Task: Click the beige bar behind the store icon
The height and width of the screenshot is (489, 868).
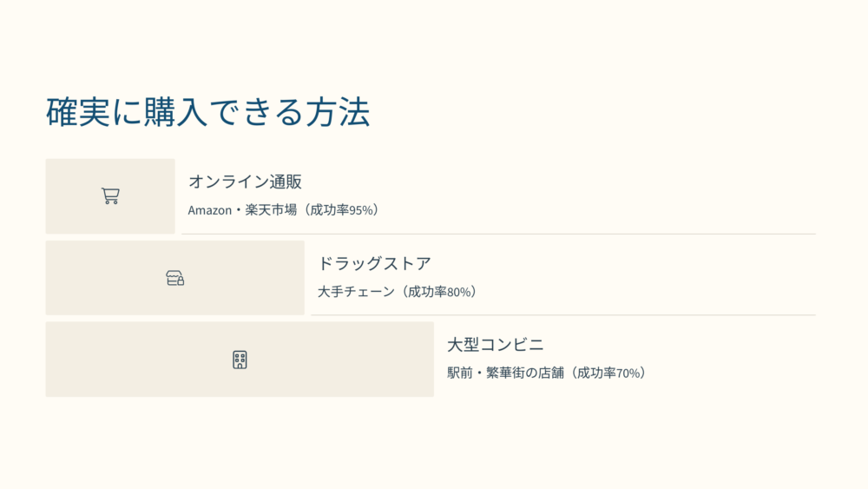Action: pos(175,277)
